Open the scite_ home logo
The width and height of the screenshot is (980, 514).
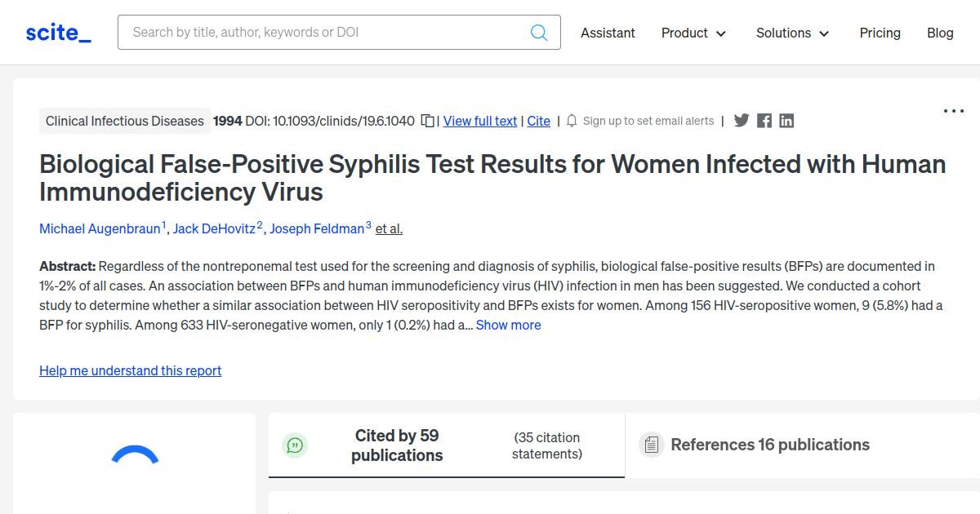click(x=58, y=32)
